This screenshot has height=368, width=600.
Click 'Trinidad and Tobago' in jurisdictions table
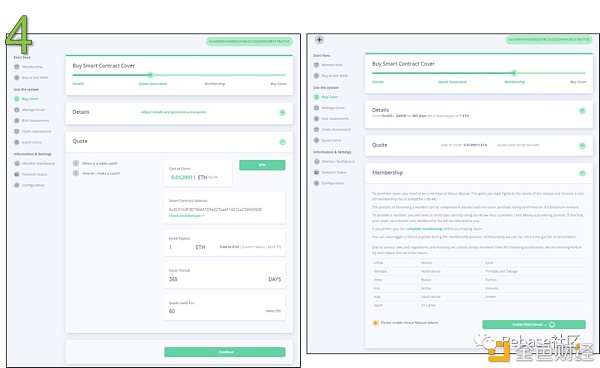click(x=501, y=271)
